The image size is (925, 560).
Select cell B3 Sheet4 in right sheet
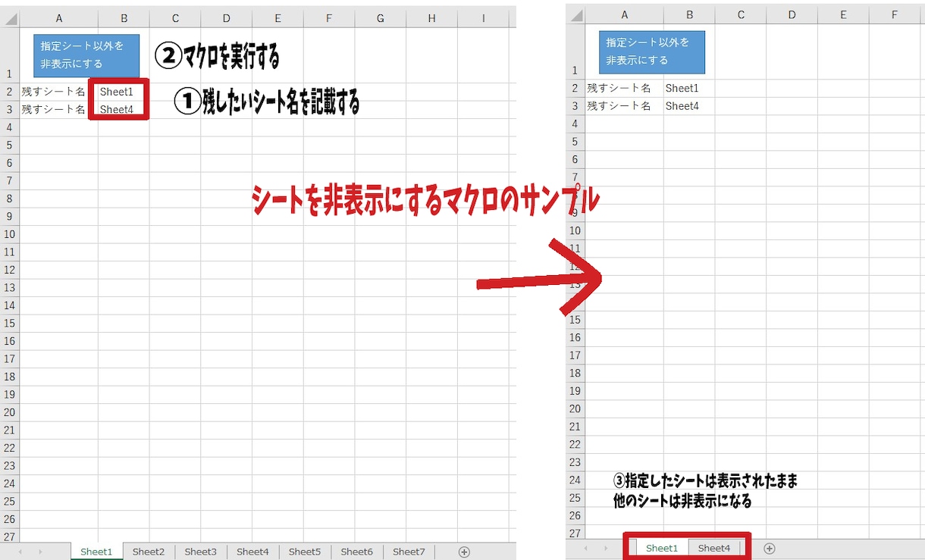[689, 106]
